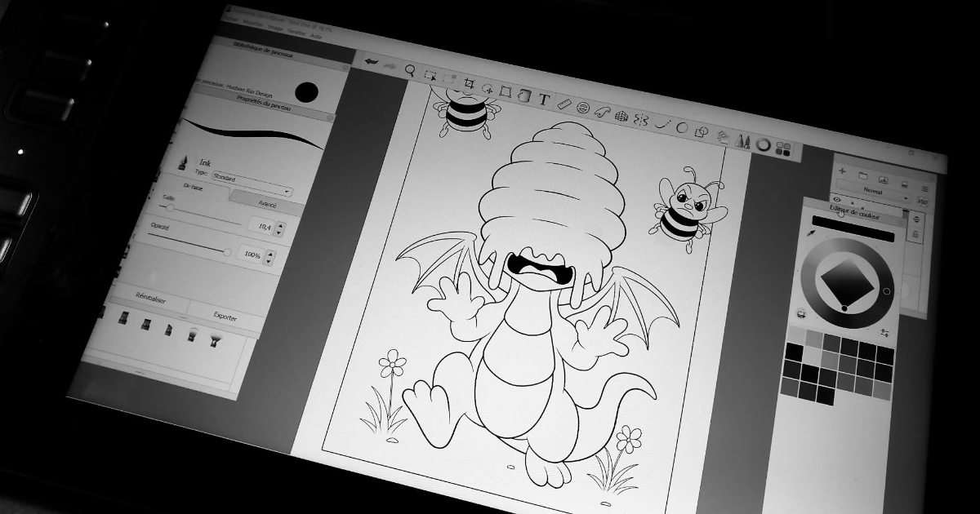Click the Undo arrow in the toolbar
Viewport: 980px width, 514px height.
(x=372, y=61)
